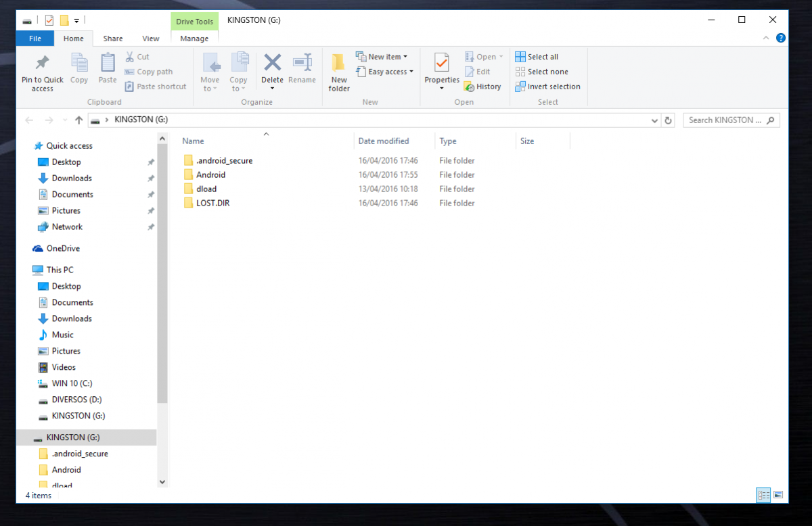Switch to the Share ribbon tab
Image resolution: width=812 pixels, height=526 pixels.
pos(113,39)
